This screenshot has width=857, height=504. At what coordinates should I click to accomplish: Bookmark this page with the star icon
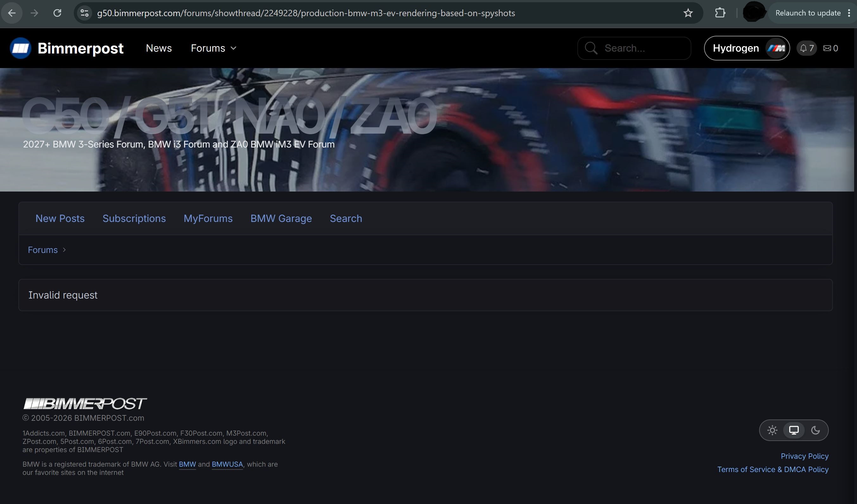click(x=688, y=13)
